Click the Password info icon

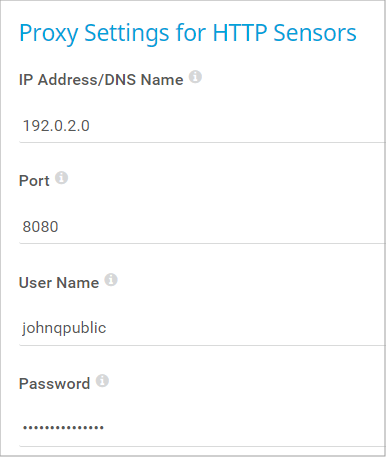pos(102,381)
